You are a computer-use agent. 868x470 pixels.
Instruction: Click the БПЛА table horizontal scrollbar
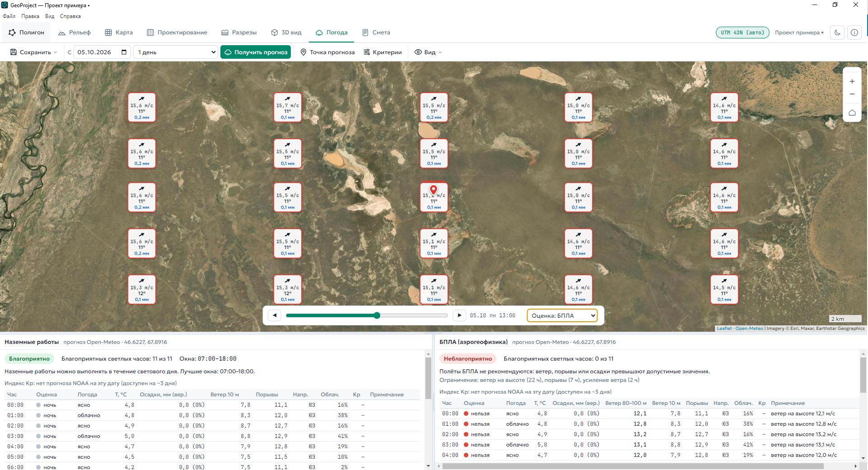[633, 466]
